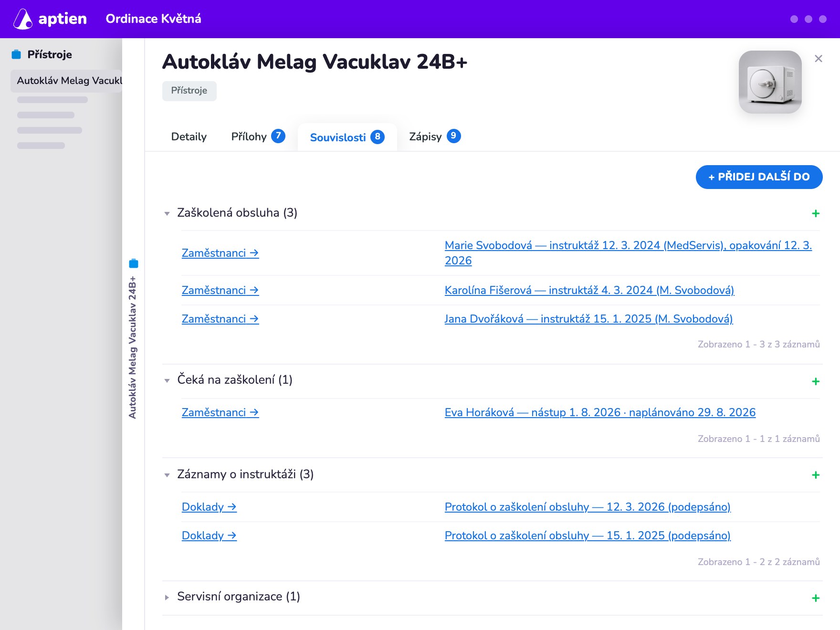Close the Autokláv detail panel
The width and height of the screenshot is (840, 630).
coord(819,59)
